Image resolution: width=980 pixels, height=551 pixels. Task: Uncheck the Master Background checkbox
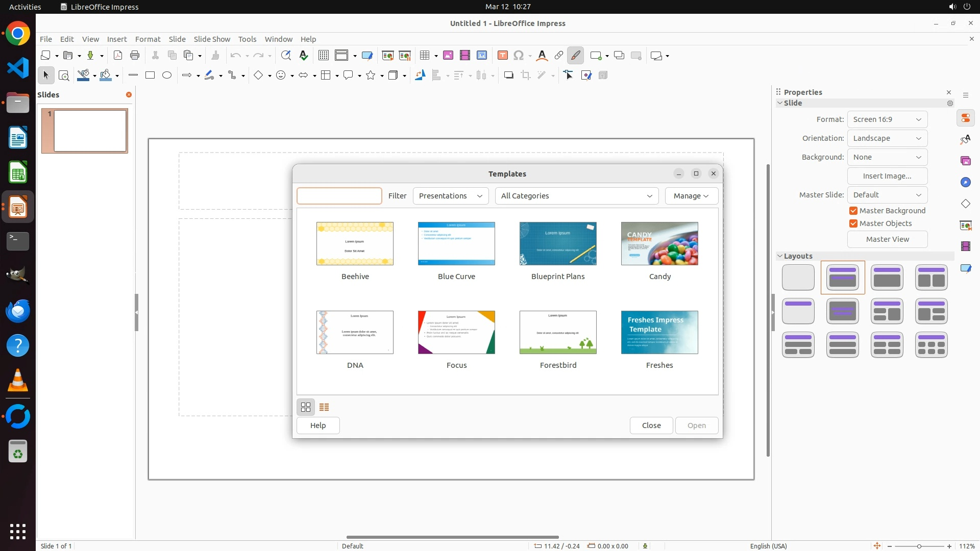point(853,211)
